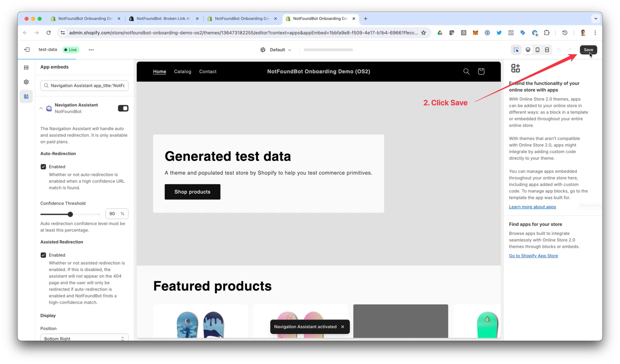Click the Save button
Image resolution: width=620 pixels, height=364 pixels.
click(x=589, y=50)
